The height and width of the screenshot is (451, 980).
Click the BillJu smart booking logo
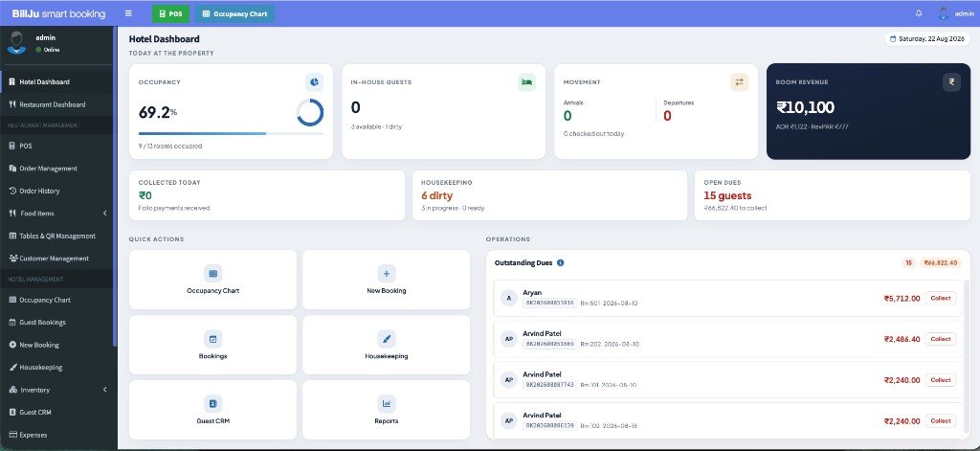[58, 13]
